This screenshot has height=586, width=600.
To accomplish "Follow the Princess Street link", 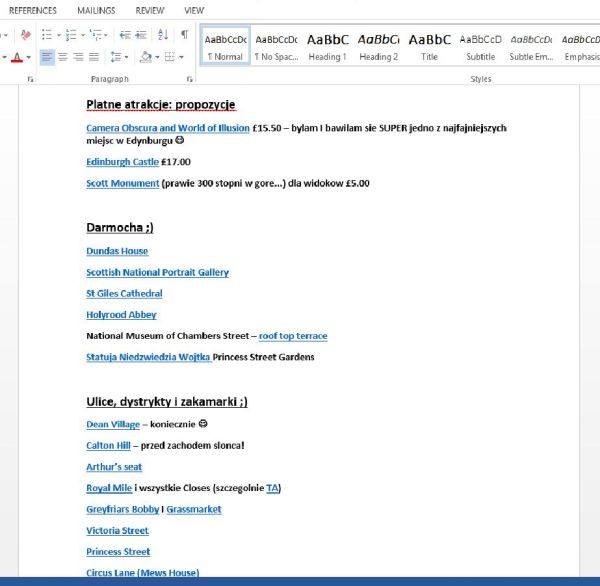I will click(118, 552).
